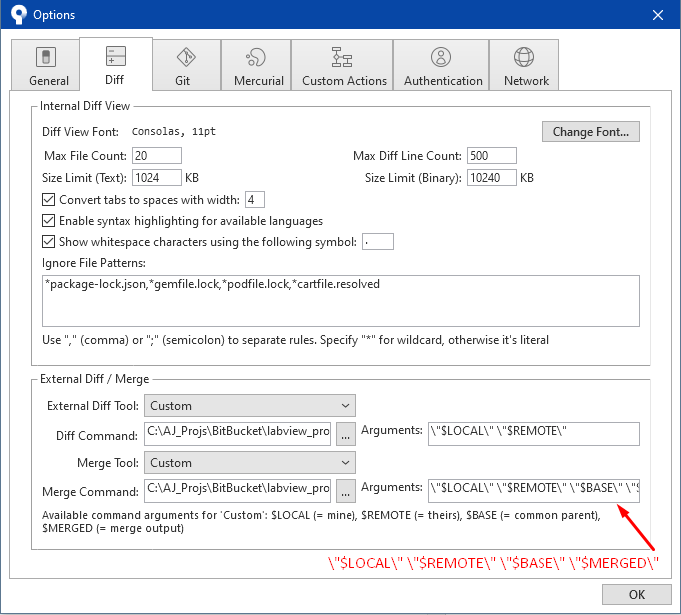Viewport: 681px width, 615px height.
Task: Open the Authentication tab icon
Action: tap(440, 57)
